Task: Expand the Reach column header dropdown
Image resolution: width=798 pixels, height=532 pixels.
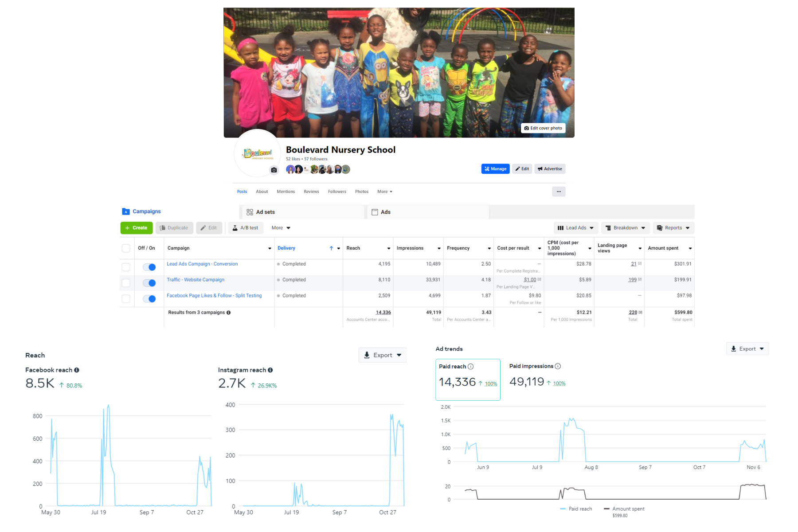Action: (x=389, y=248)
